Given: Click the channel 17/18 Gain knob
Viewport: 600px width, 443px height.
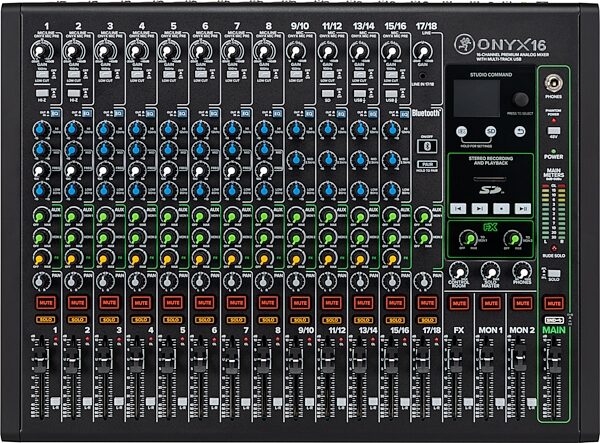Looking at the screenshot, I should point(422,52).
